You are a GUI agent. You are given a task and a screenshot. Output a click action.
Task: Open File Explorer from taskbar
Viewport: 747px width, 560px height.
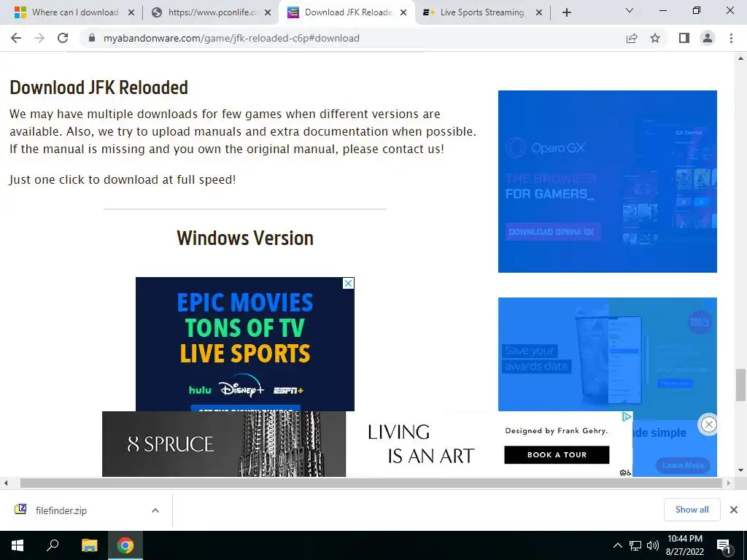click(89, 545)
